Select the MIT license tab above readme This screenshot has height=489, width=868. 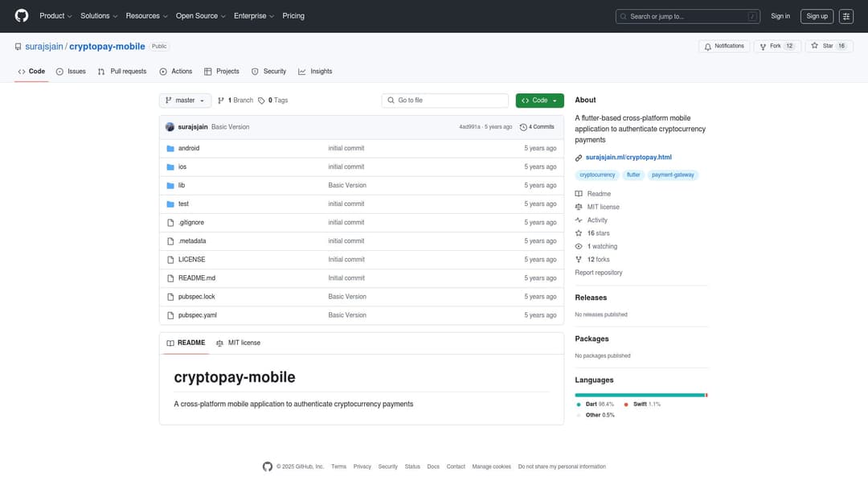(x=239, y=343)
